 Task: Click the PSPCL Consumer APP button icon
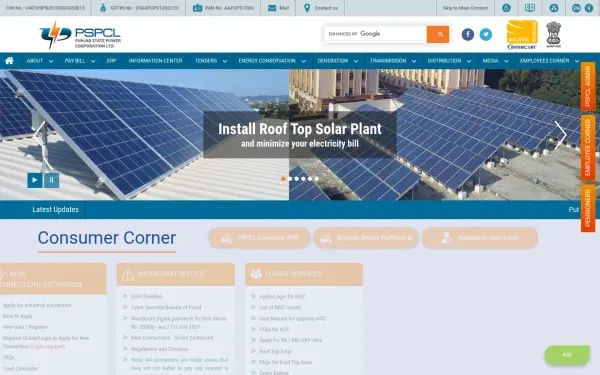227,238
